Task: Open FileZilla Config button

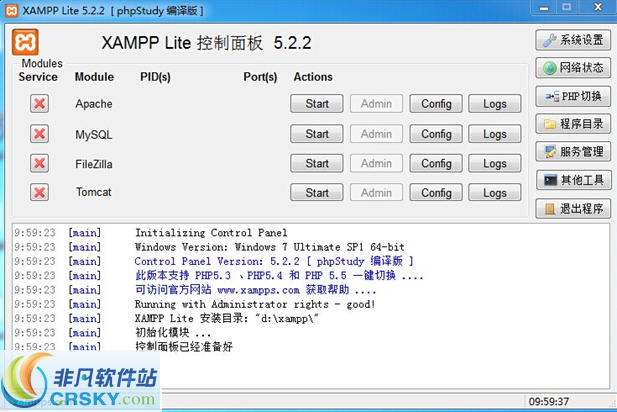Action: click(436, 163)
